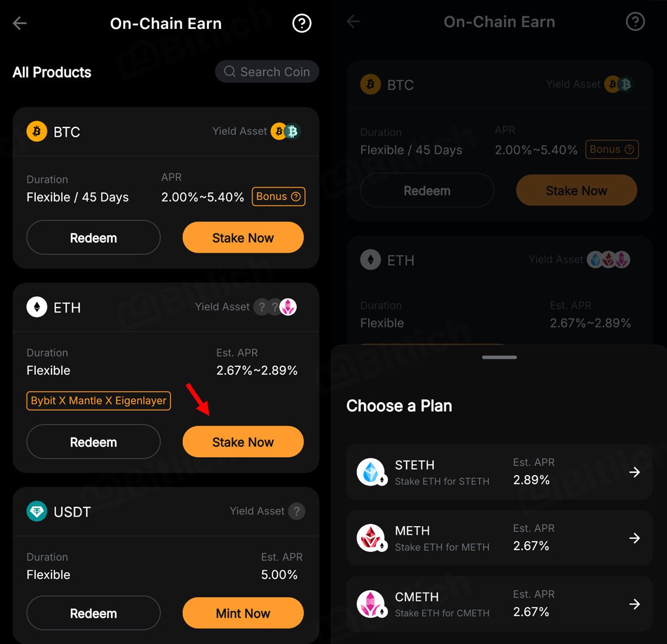Click the Search Coin field
Screen dimensions: 667x644
pyautogui.click(x=267, y=72)
